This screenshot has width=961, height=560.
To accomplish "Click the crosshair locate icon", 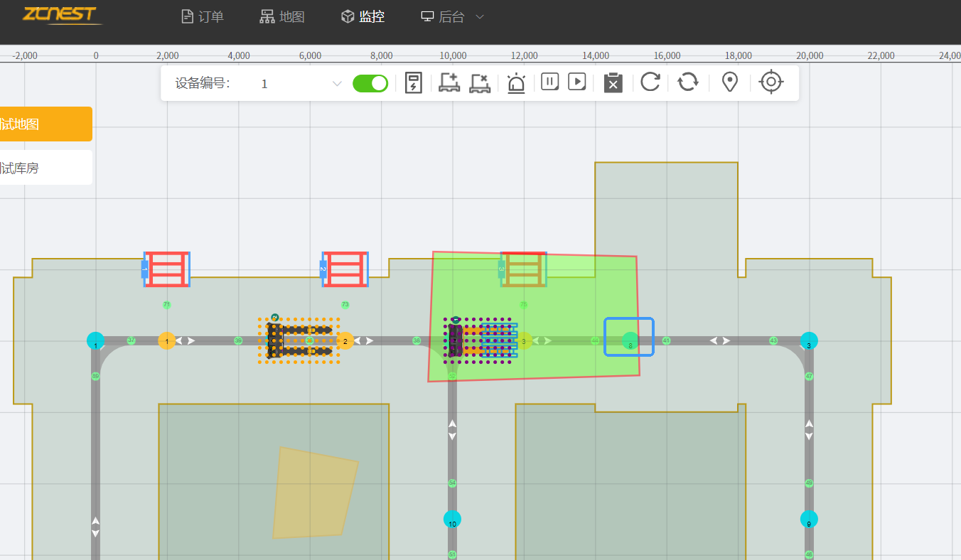I will point(771,82).
